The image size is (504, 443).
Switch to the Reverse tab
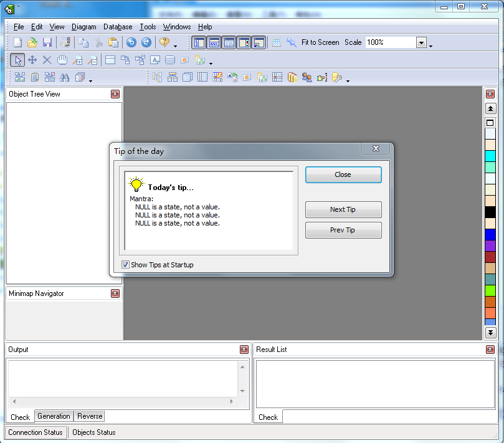pyautogui.click(x=90, y=416)
